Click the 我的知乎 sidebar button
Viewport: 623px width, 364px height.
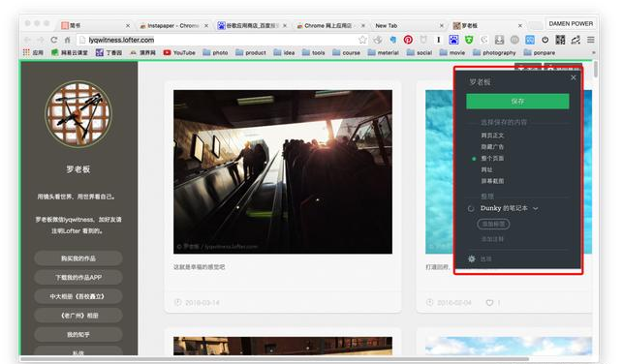78,335
